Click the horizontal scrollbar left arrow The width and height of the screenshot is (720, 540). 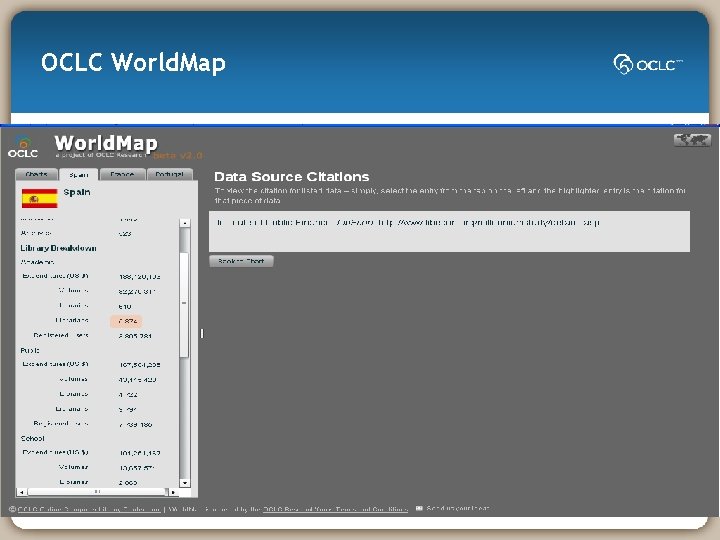[22, 492]
